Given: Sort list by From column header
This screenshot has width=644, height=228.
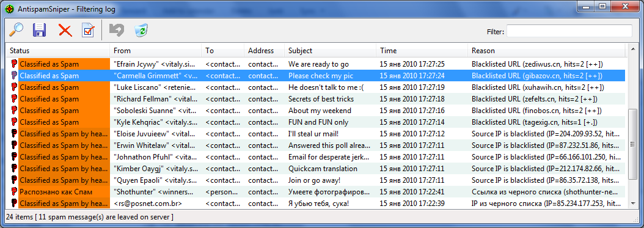Looking at the screenshot, I should pos(156,51).
